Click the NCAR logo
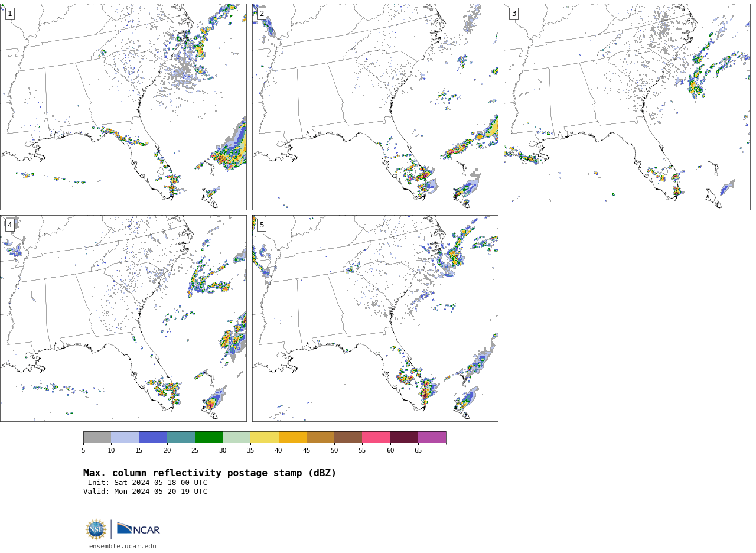 (138, 529)
